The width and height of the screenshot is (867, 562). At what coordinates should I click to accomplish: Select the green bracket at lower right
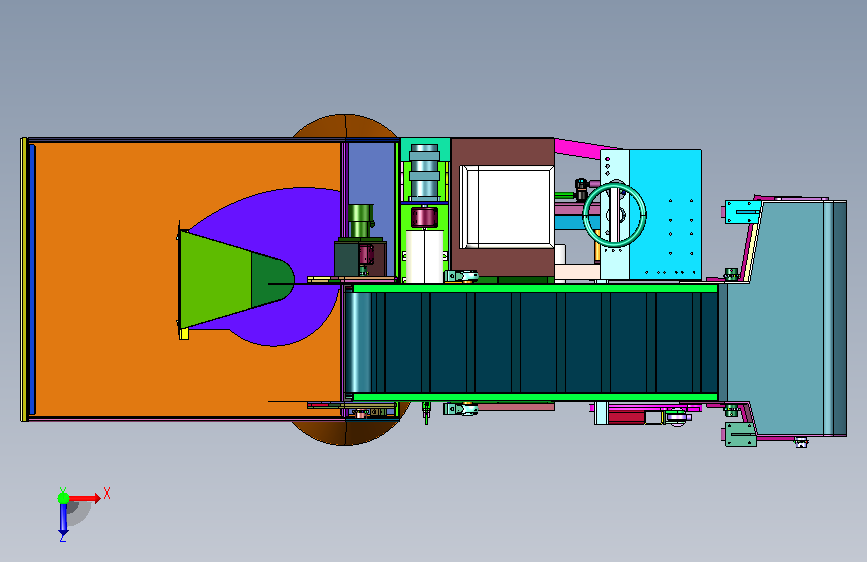(x=740, y=434)
